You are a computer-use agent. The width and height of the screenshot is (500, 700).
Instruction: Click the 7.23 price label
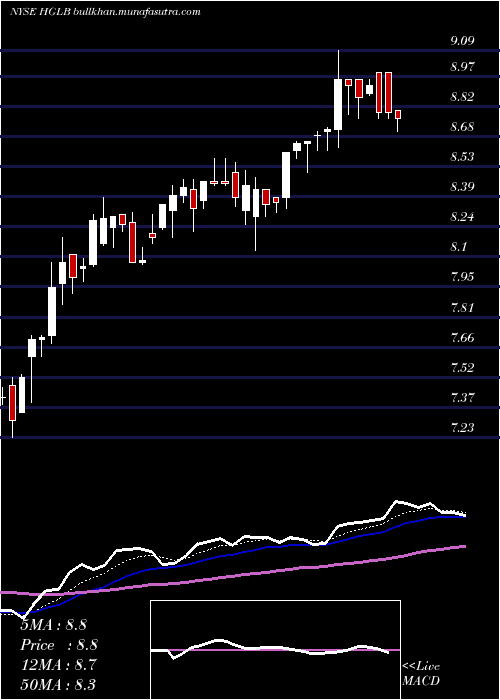point(462,428)
